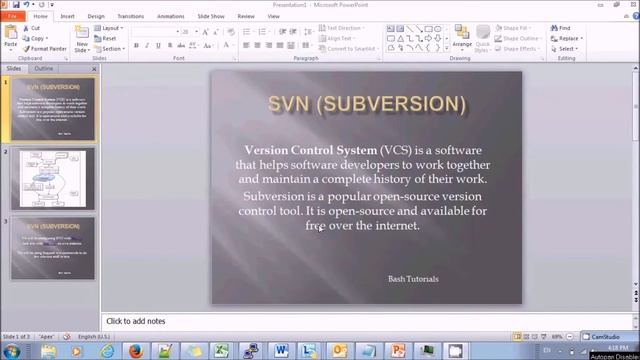Activate the Format Painter
The width and height of the screenshot is (640, 360).
tap(44, 49)
